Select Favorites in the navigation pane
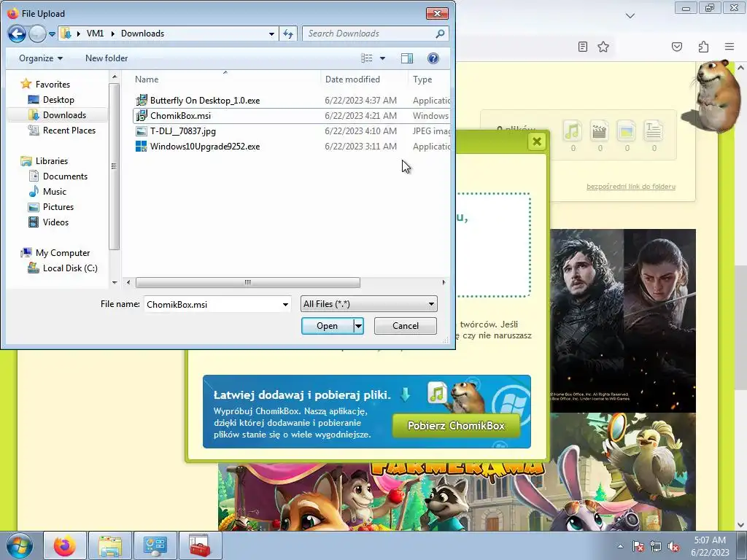Screen dimensions: 747x560 tap(53, 85)
